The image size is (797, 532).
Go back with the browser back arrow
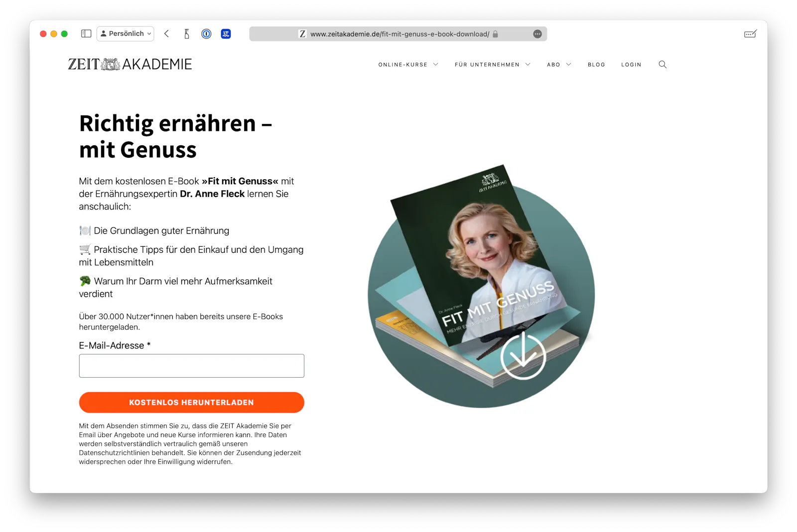tap(167, 34)
